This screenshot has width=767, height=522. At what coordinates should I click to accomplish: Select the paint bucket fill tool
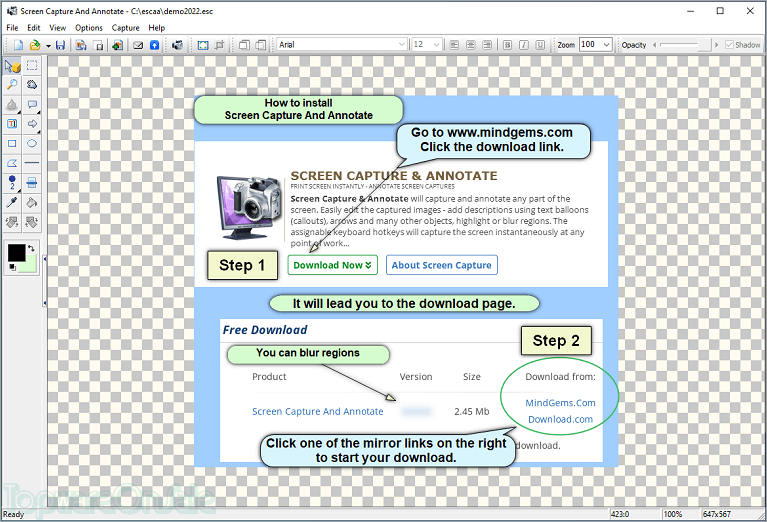pyautogui.click(x=32, y=203)
